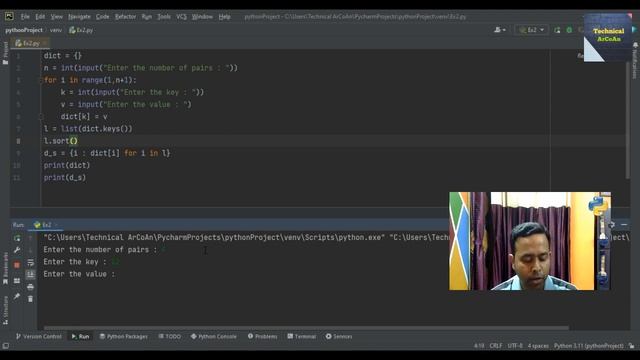Image resolution: width=640 pixels, height=360 pixels.
Task: Collapse the for loop fold marker
Action: (41, 80)
